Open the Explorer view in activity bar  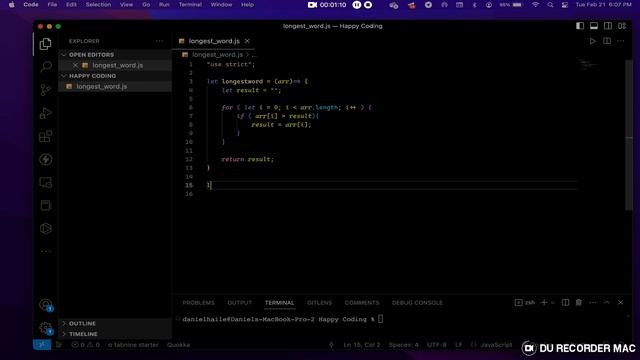[x=45, y=44]
